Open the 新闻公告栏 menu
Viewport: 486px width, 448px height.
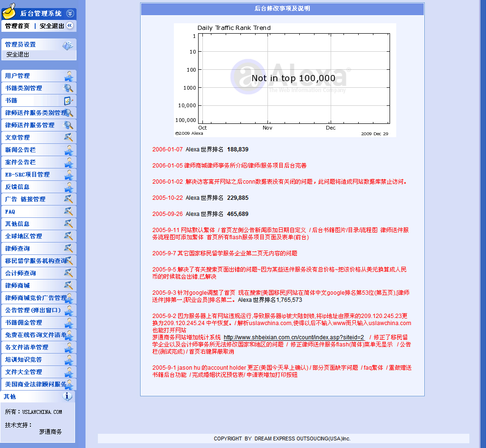click(x=39, y=150)
